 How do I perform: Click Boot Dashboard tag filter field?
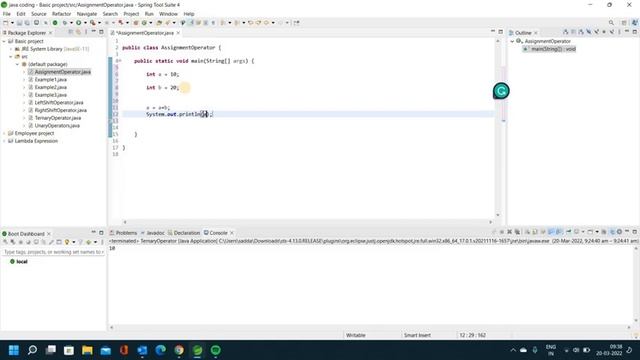[x=53, y=252]
